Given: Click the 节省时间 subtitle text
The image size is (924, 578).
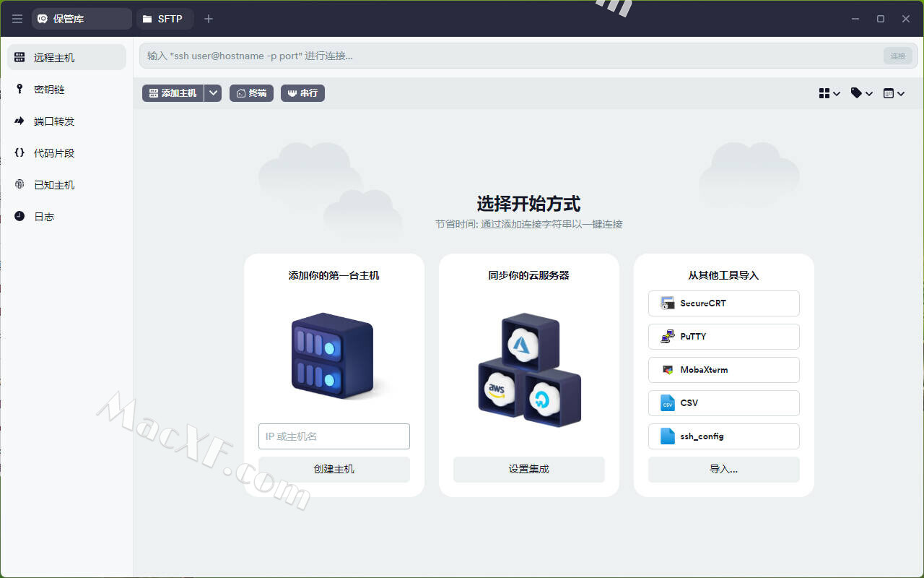Looking at the screenshot, I should tap(529, 224).
